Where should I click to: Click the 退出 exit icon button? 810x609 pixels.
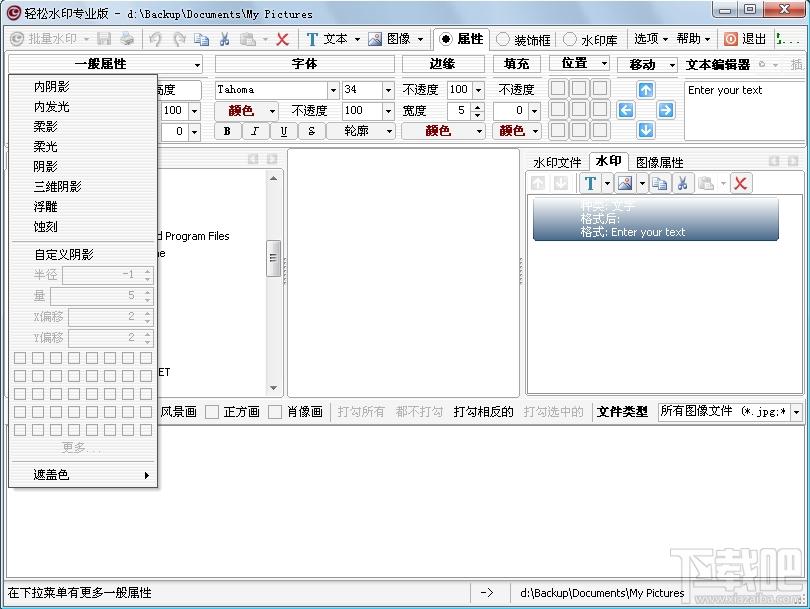tap(745, 39)
